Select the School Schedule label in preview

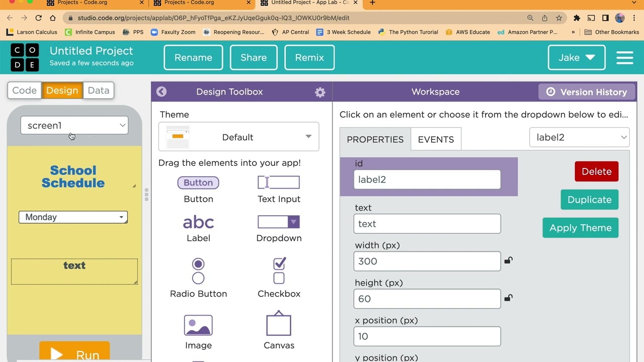pyautogui.click(x=73, y=176)
